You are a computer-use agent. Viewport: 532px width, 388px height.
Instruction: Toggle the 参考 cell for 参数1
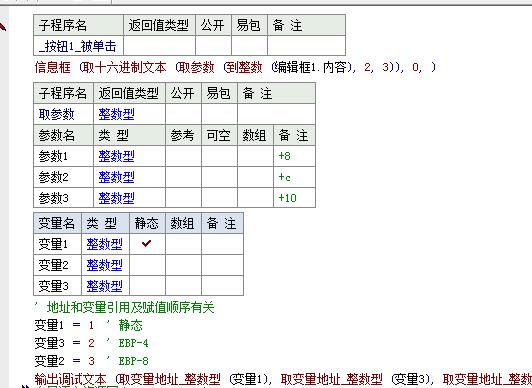[183, 156]
